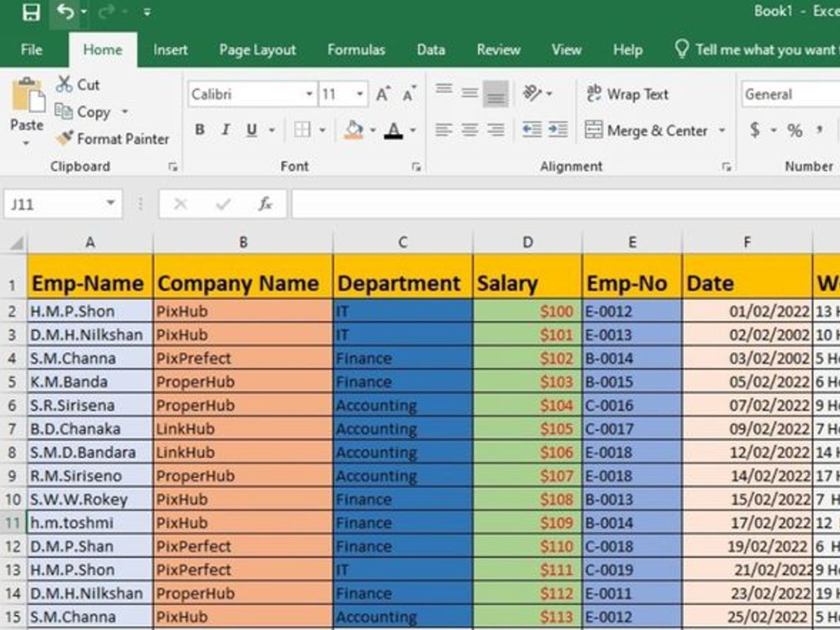Viewport: 840px width, 630px height.
Task: Open the Borders dropdown arrow
Action: click(x=323, y=130)
